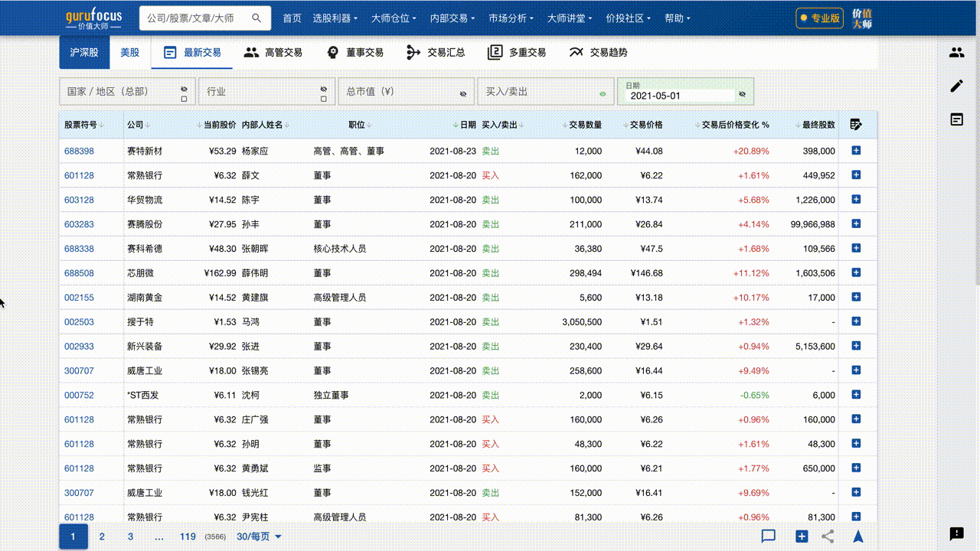This screenshot has height=551, width=980.
Task: Click the 日期 date input 2021-05-01
Action: pos(680,96)
